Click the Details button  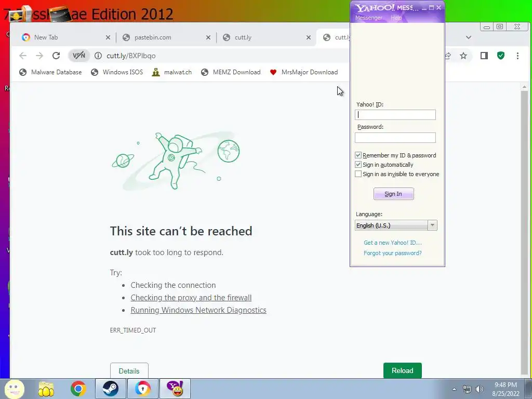(x=129, y=370)
